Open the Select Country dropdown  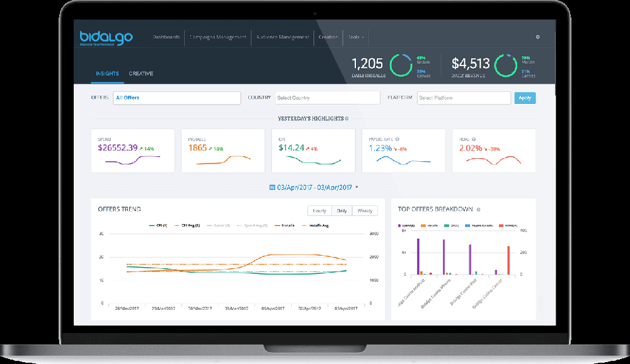[328, 98]
